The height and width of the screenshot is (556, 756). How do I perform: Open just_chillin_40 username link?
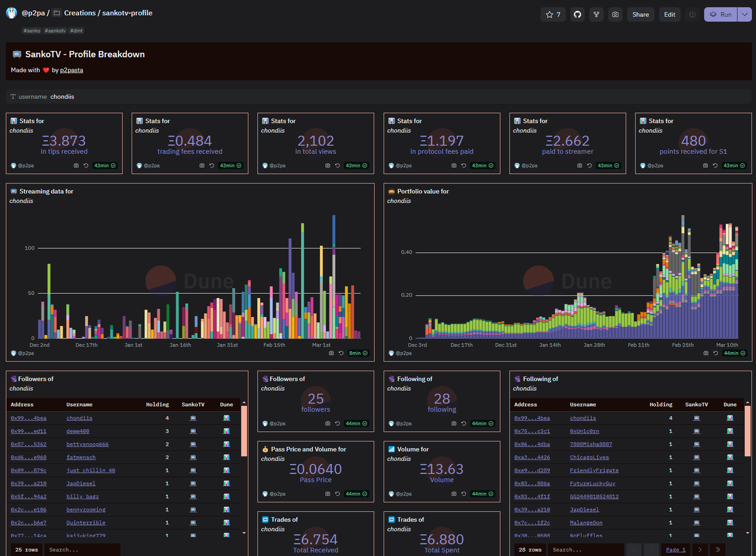91,470
